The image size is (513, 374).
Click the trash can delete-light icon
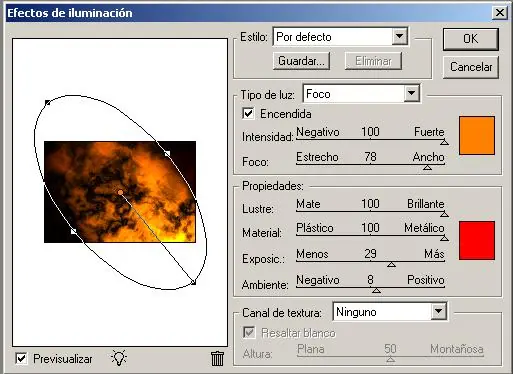tap(217, 359)
